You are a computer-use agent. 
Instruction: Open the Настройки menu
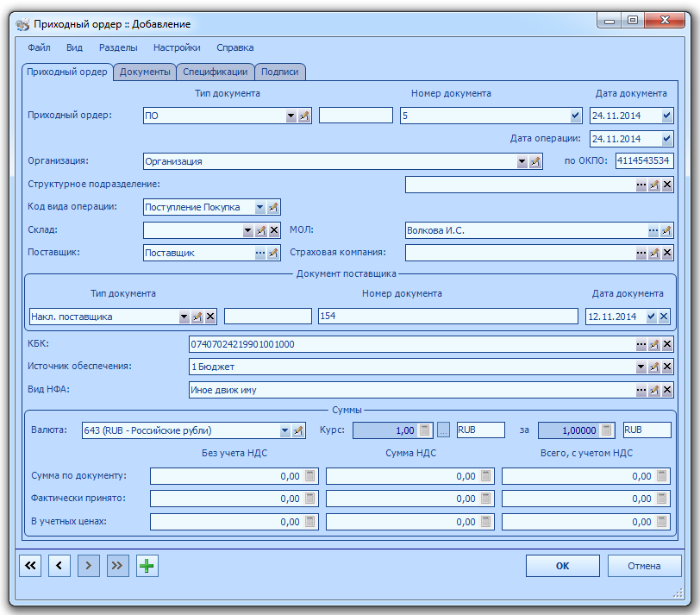tap(177, 47)
